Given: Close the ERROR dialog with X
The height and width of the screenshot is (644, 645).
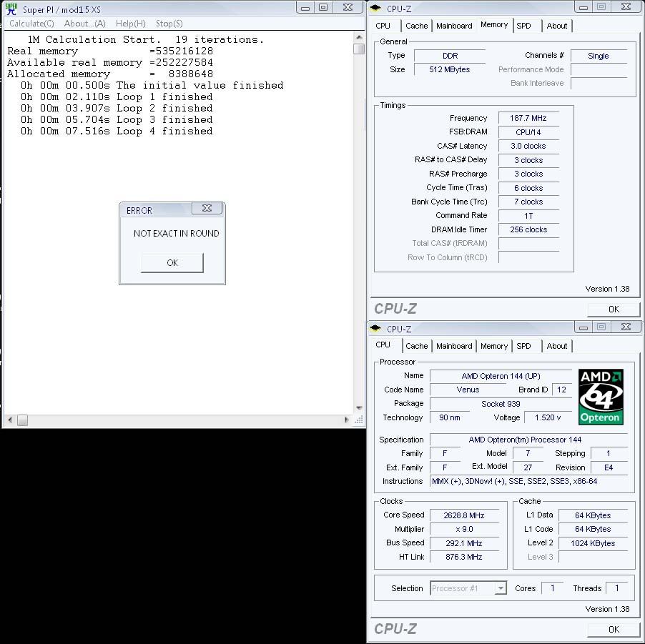Looking at the screenshot, I should (207, 209).
